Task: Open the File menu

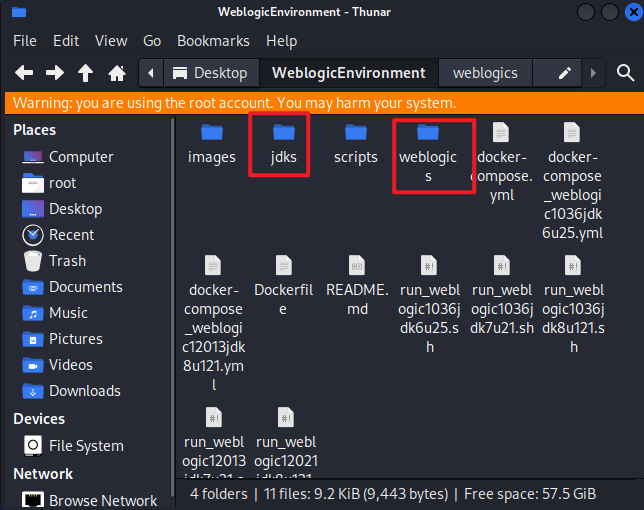Action: pos(25,41)
